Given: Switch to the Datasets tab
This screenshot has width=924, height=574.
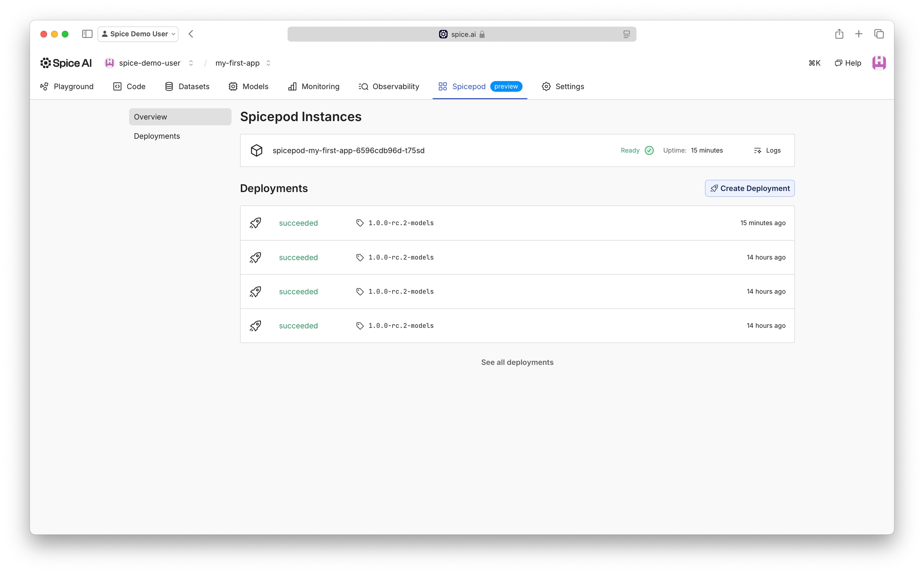Looking at the screenshot, I should [x=187, y=87].
